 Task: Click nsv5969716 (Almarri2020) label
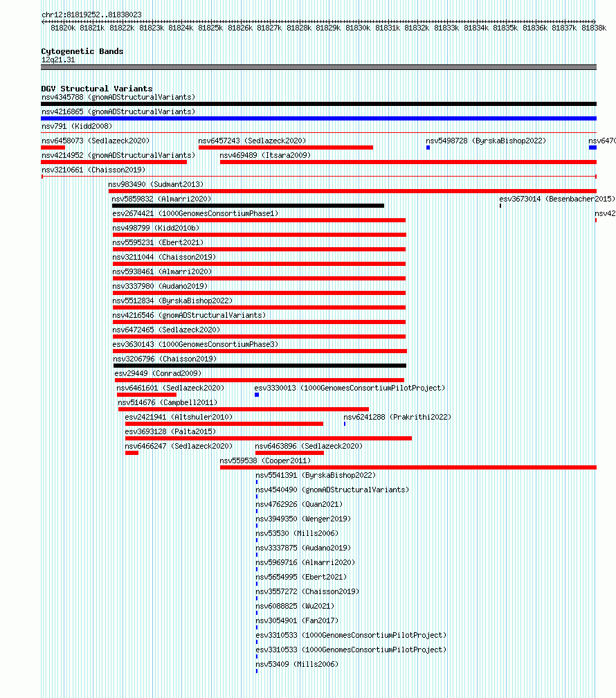click(x=305, y=563)
